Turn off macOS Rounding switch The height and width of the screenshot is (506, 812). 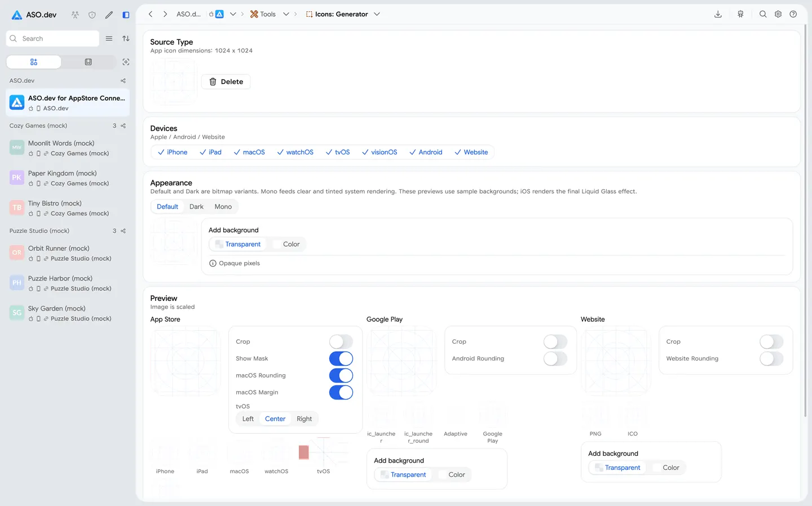(x=341, y=375)
